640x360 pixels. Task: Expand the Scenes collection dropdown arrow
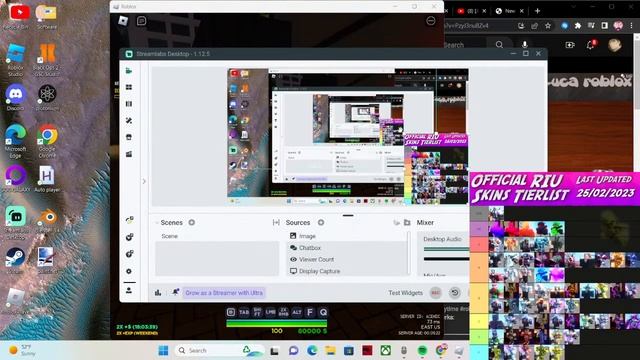157,223
